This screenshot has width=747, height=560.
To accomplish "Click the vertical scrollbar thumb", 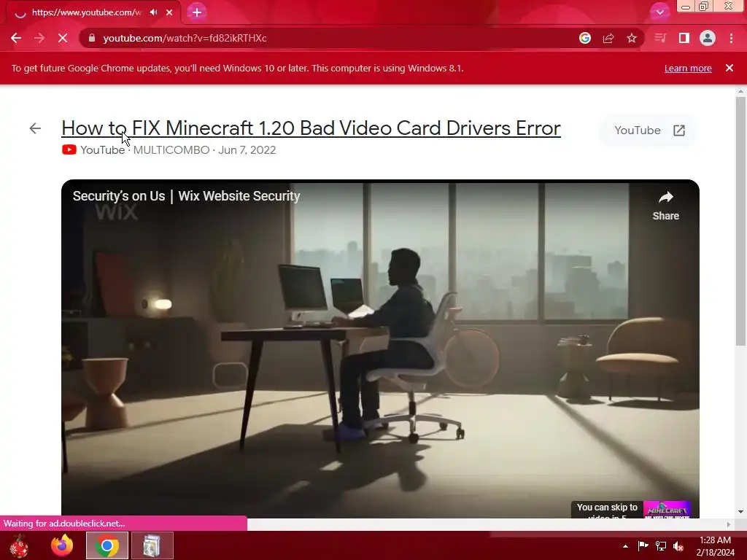I will click(740, 221).
